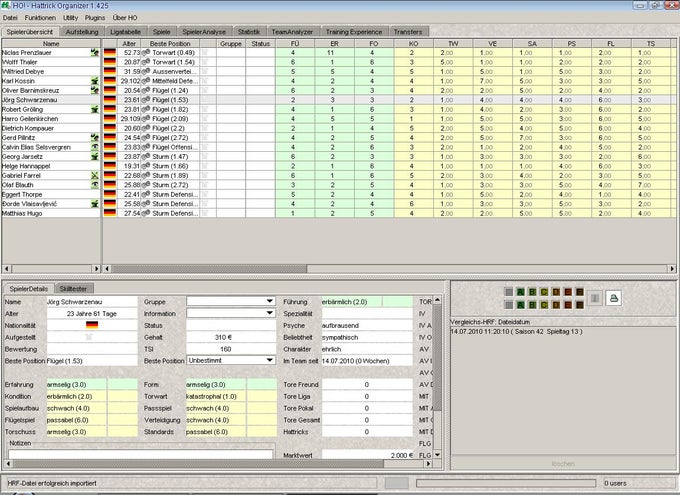Click inside the Notizen text field
Viewport: 680px width, 495px height.
point(141,454)
